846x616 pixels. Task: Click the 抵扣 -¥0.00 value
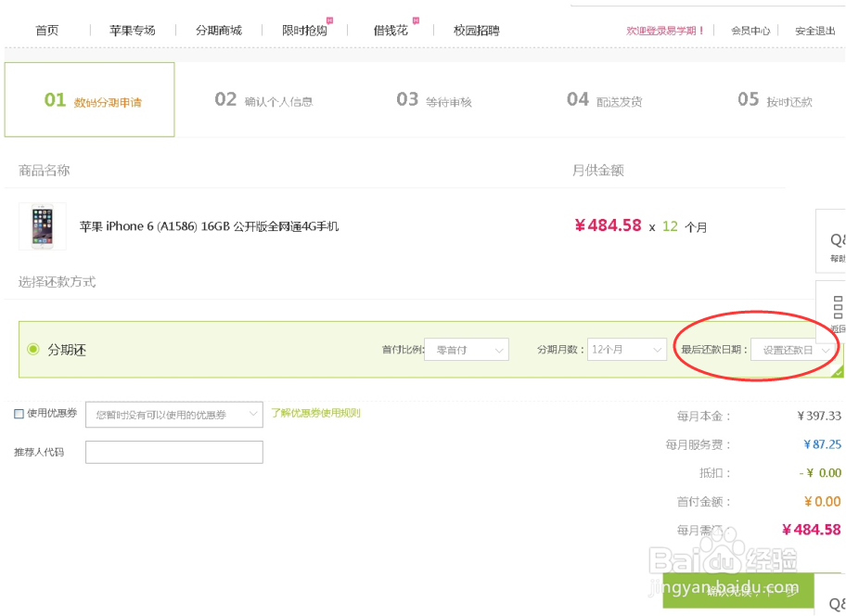point(820,473)
